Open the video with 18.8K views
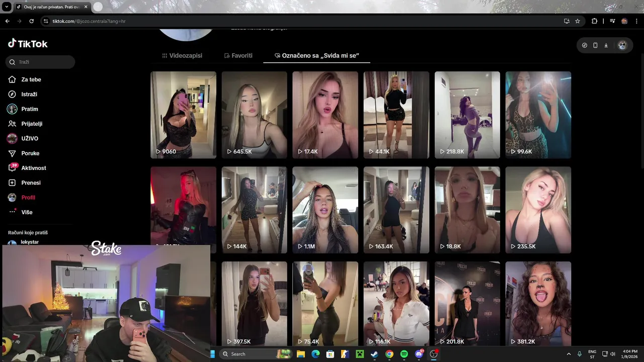This screenshot has height=362, width=644. [x=467, y=210]
